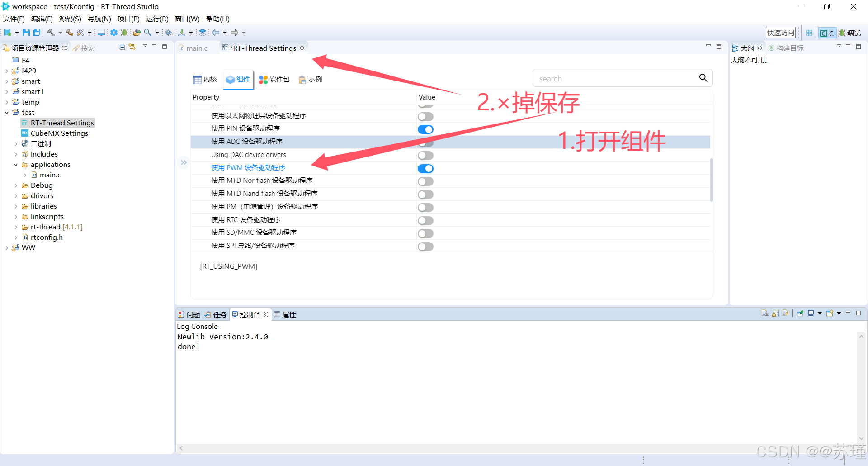The width and height of the screenshot is (868, 466).
Task: Click the Download program icon
Action: coord(182,33)
